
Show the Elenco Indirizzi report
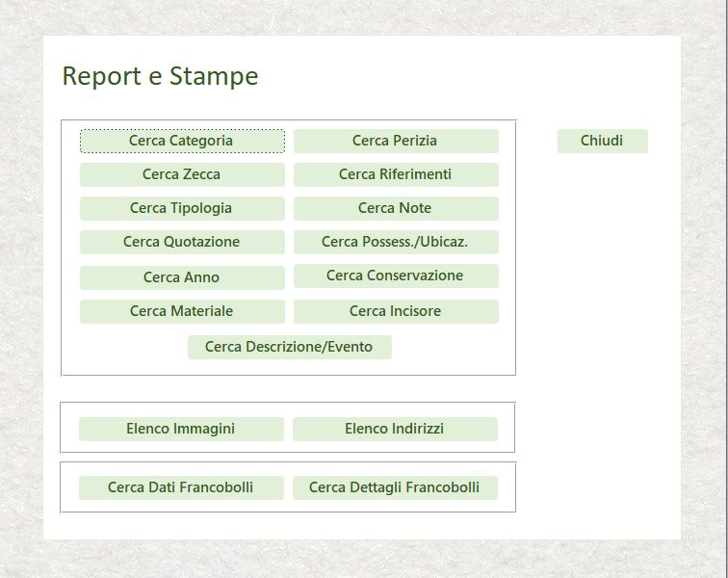(x=395, y=429)
